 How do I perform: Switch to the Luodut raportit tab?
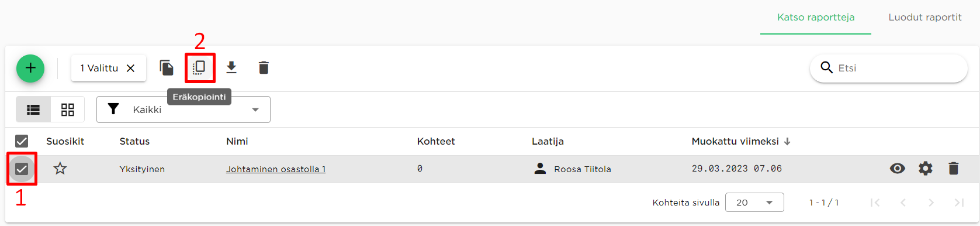pos(925,18)
